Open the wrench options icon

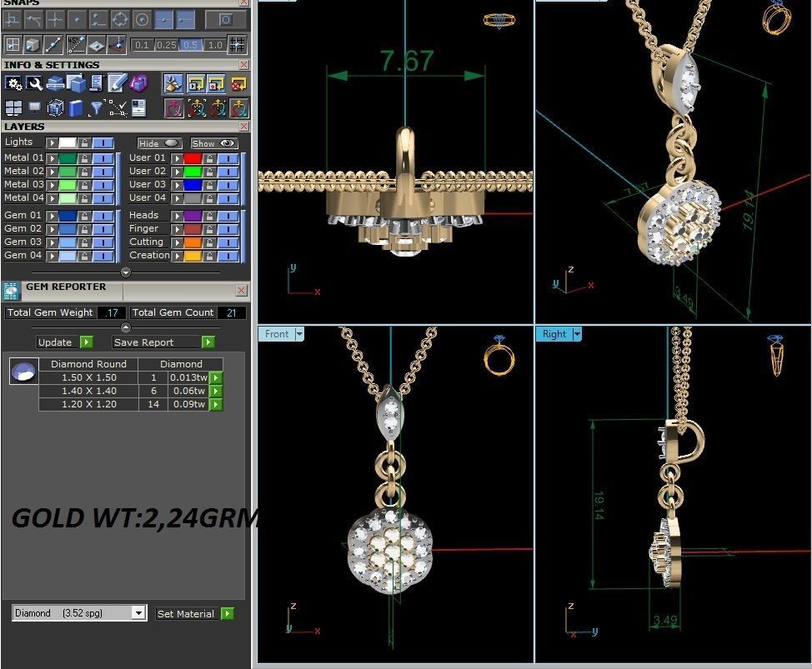click(x=34, y=83)
